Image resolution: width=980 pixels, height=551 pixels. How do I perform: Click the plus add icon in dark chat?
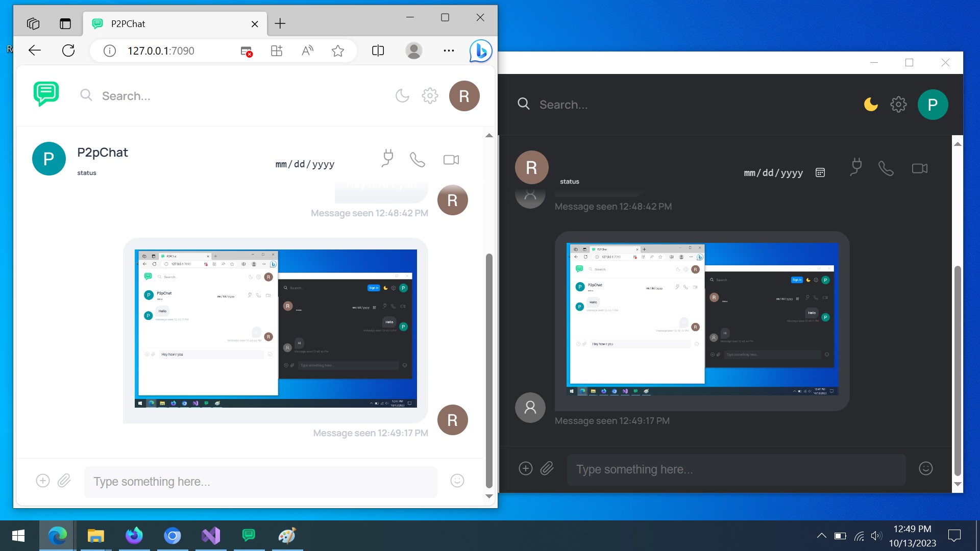pos(525,468)
